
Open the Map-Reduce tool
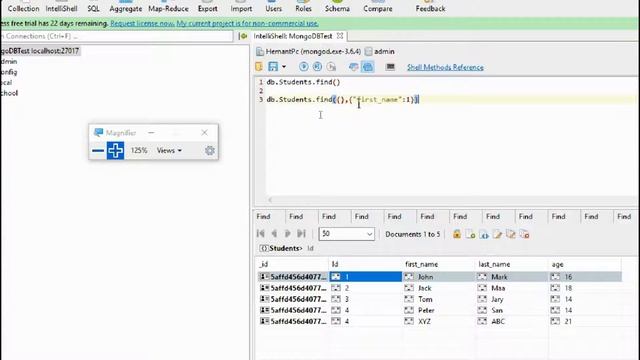pos(168,8)
